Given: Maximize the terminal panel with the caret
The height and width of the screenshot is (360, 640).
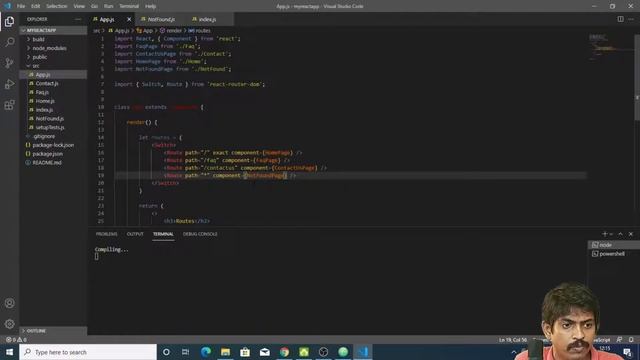Looking at the screenshot, I should coord(620,234).
